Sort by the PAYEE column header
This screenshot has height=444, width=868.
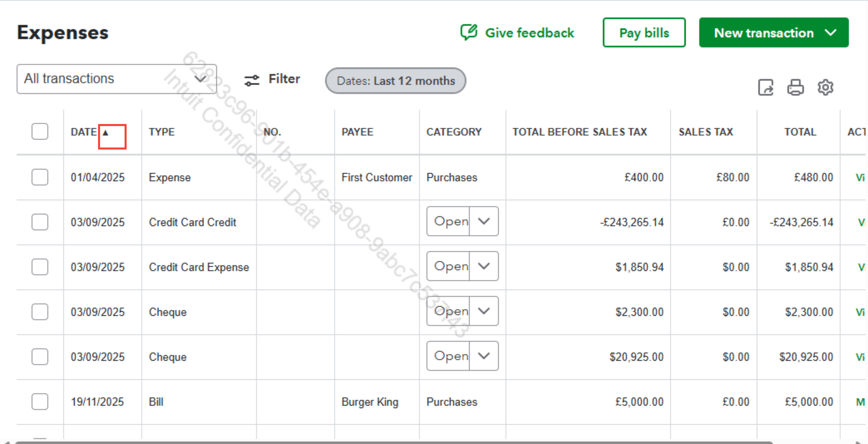[x=357, y=132]
